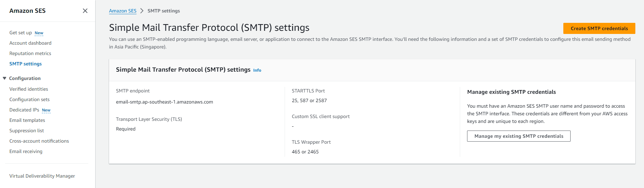Click Amazon SES breadcrumb link
This screenshot has width=644, height=188.
[x=123, y=11]
